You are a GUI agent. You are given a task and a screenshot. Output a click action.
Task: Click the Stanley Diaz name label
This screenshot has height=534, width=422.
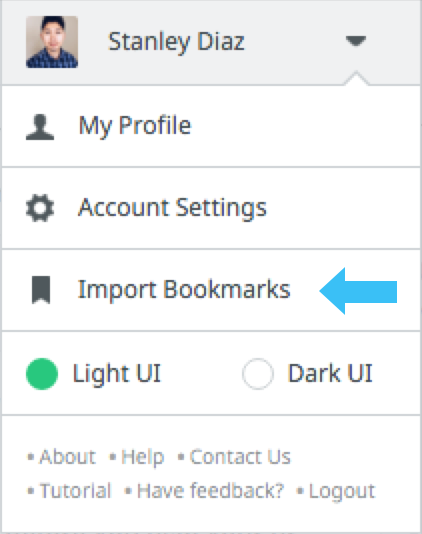click(x=176, y=42)
